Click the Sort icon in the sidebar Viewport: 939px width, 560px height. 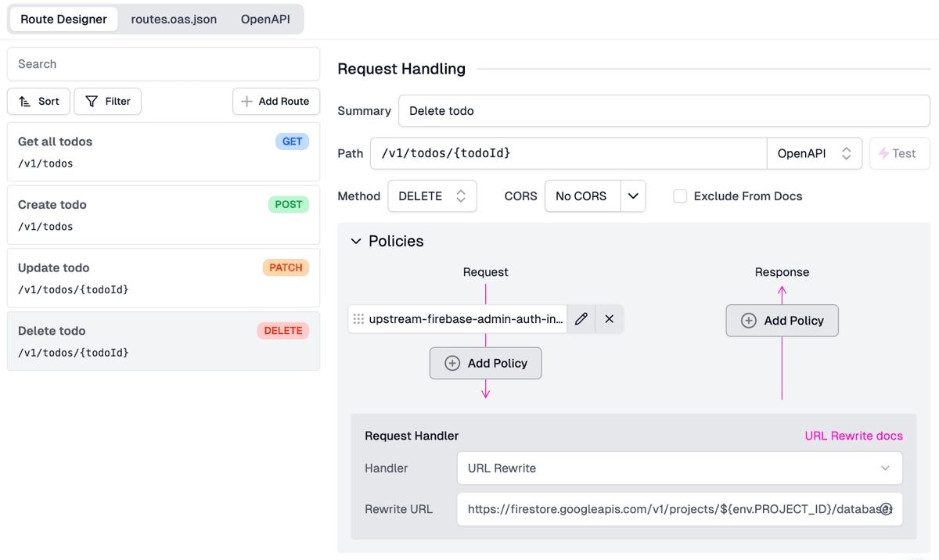point(25,101)
